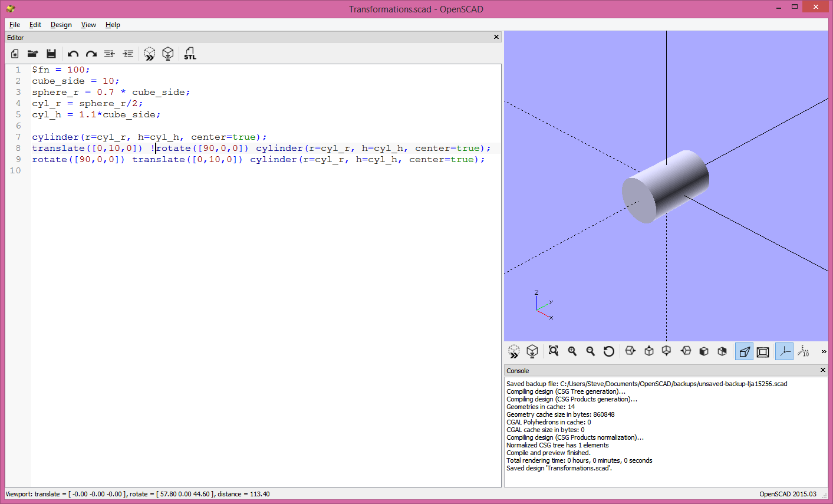Start a Render using the editor toolbar icon
Image resolution: width=833 pixels, height=504 pixels.
click(x=168, y=54)
